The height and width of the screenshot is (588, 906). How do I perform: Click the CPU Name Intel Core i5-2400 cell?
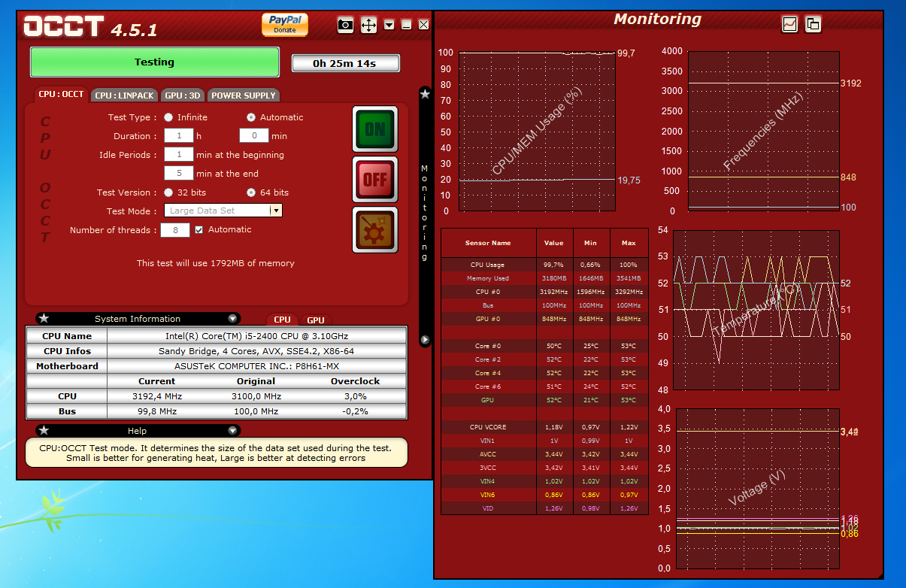[x=256, y=336]
